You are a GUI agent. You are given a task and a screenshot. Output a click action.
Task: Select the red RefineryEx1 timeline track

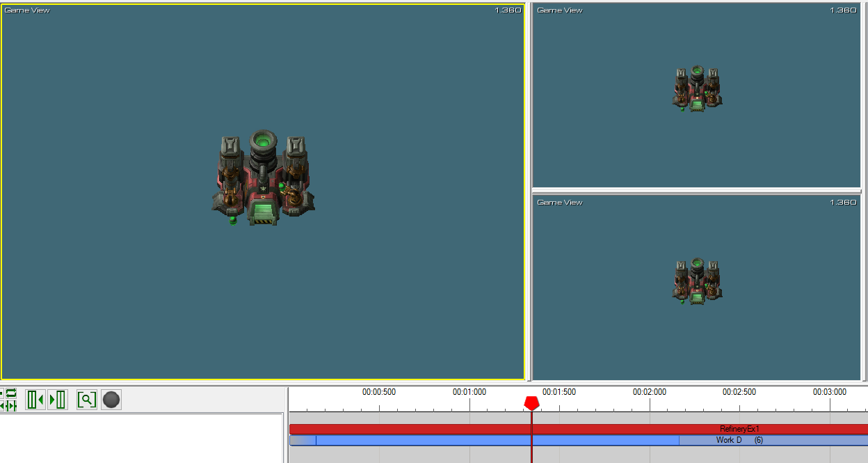pos(579,429)
